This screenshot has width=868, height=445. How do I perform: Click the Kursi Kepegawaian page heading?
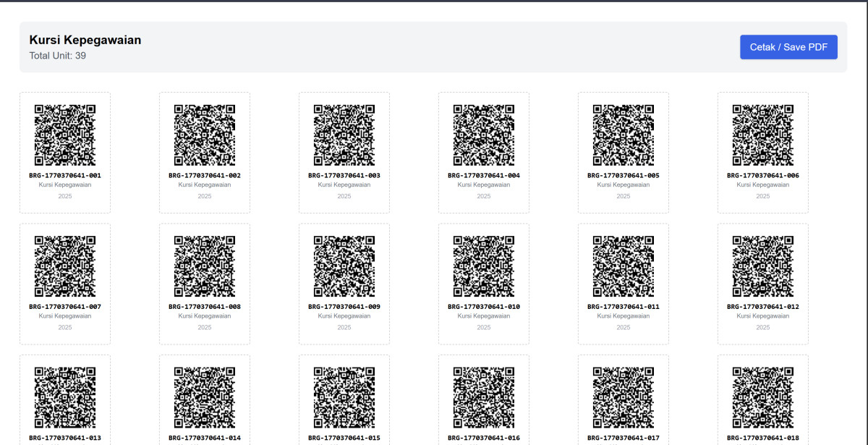point(85,40)
